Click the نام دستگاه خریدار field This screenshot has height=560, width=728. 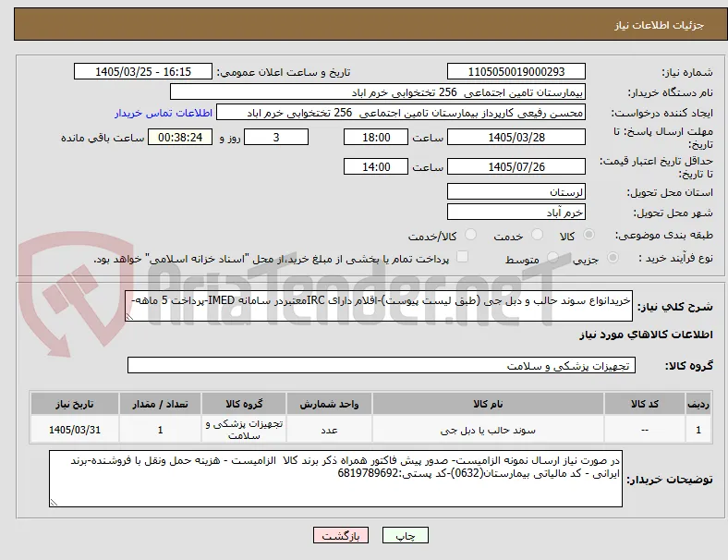[x=378, y=91]
